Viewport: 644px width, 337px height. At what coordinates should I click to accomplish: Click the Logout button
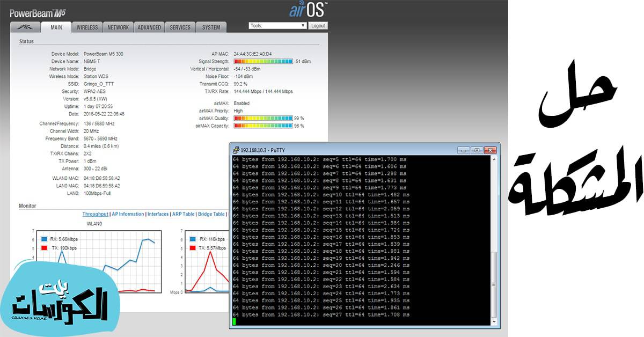pyautogui.click(x=318, y=26)
